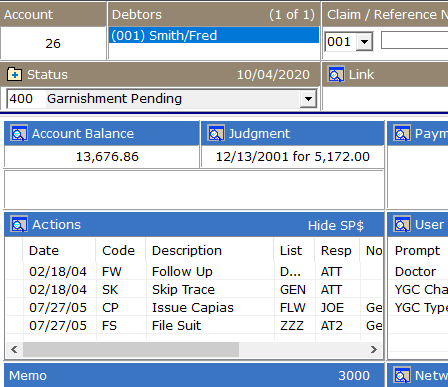The height and width of the screenshot is (387, 448).
Task: Select the Skip Trace action row
Action: [x=194, y=290]
